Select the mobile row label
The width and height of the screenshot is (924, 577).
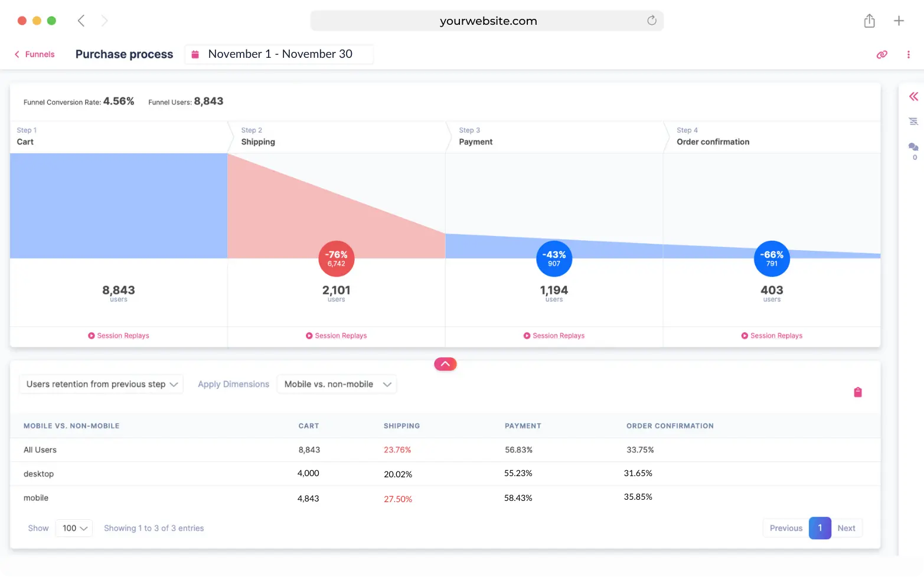point(36,498)
